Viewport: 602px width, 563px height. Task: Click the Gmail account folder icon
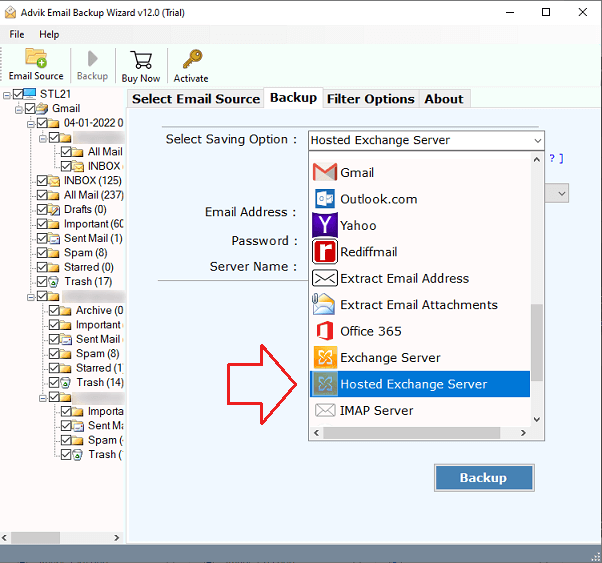tap(42, 109)
